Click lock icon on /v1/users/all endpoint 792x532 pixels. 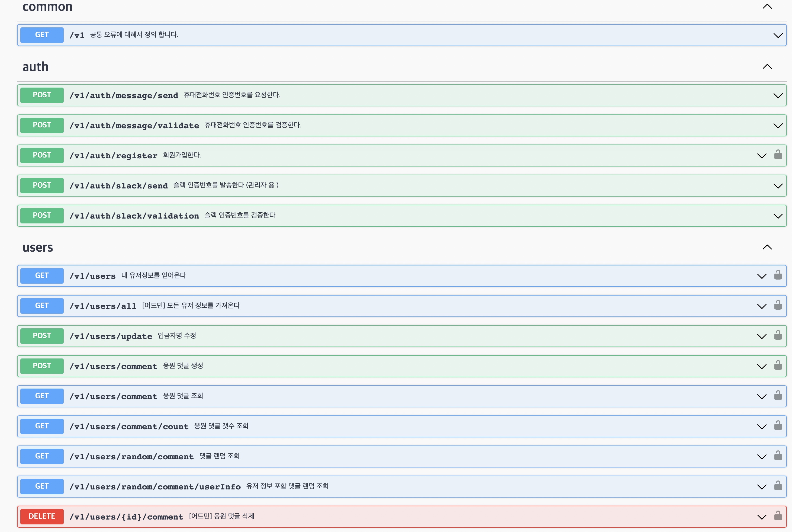[778, 305]
